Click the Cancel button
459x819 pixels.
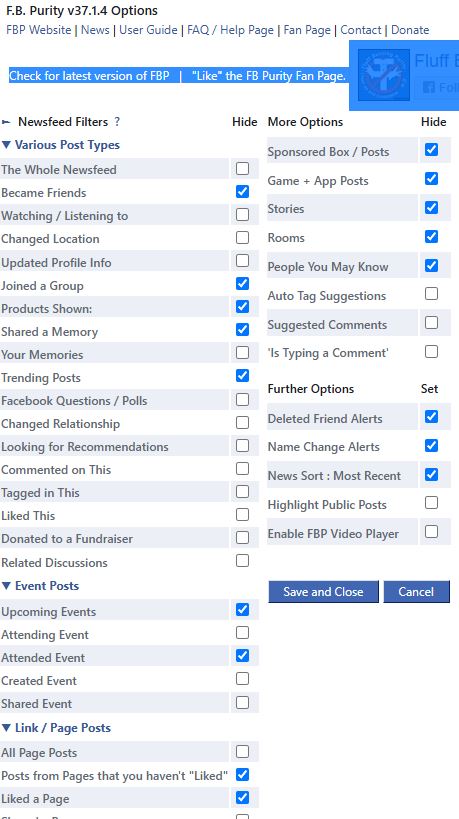pos(416,592)
